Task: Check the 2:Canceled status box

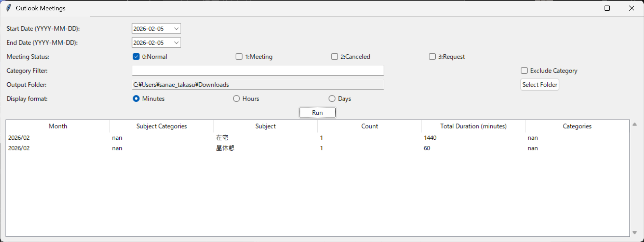Action: coord(334,57)
